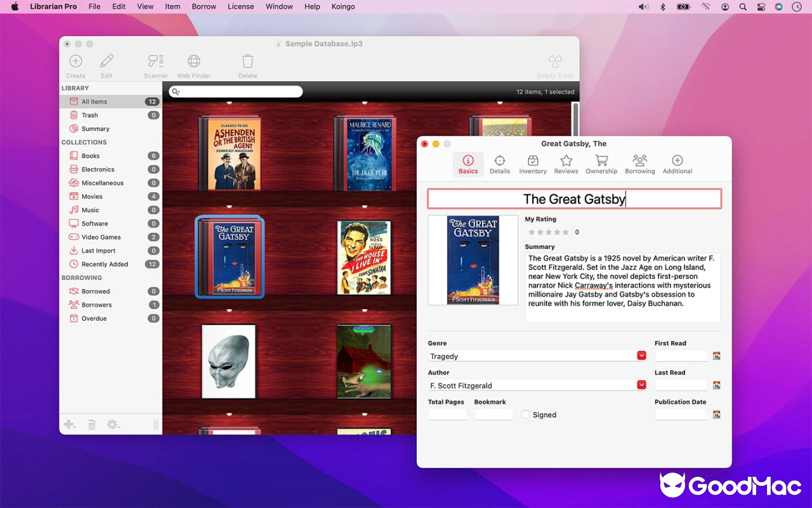812x508 pixels.
Task: Open the Borrow menu in the menu bar
Action: pyautogui.click(x=204, y=6)
